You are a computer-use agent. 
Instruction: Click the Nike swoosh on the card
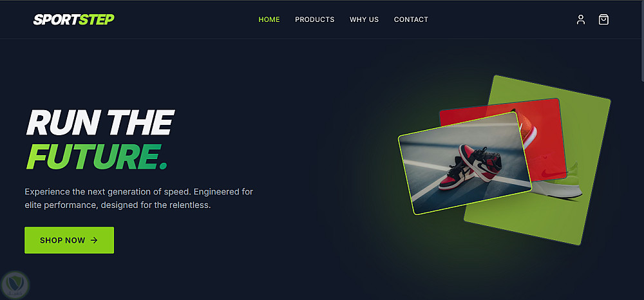(x=551, y=172)
